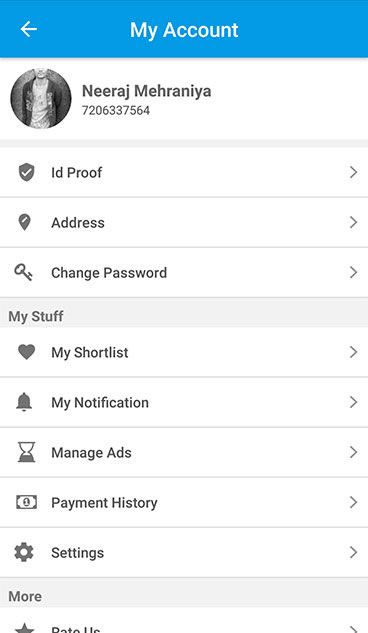Open the Manage Ads entry
Image resolution: width=368 pixels, height=633 pixels.
184,452
